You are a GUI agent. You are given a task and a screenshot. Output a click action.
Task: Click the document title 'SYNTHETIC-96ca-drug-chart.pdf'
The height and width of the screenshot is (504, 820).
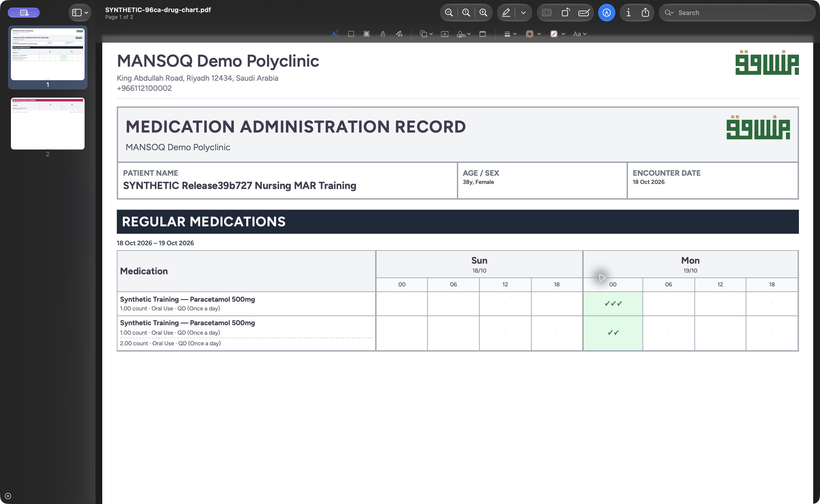click(x=158, y=10)
